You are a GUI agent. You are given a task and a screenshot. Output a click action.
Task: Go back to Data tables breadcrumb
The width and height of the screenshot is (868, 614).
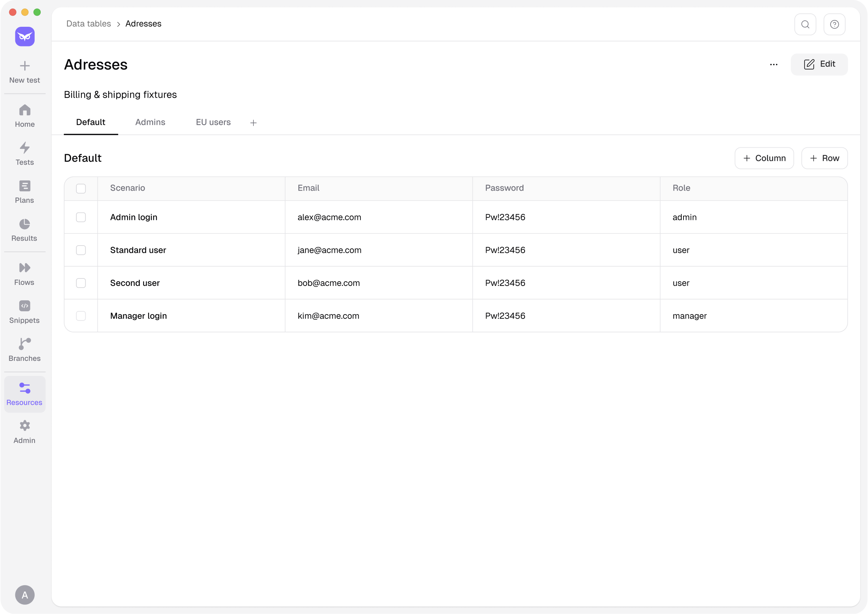[x=89, y=24]
